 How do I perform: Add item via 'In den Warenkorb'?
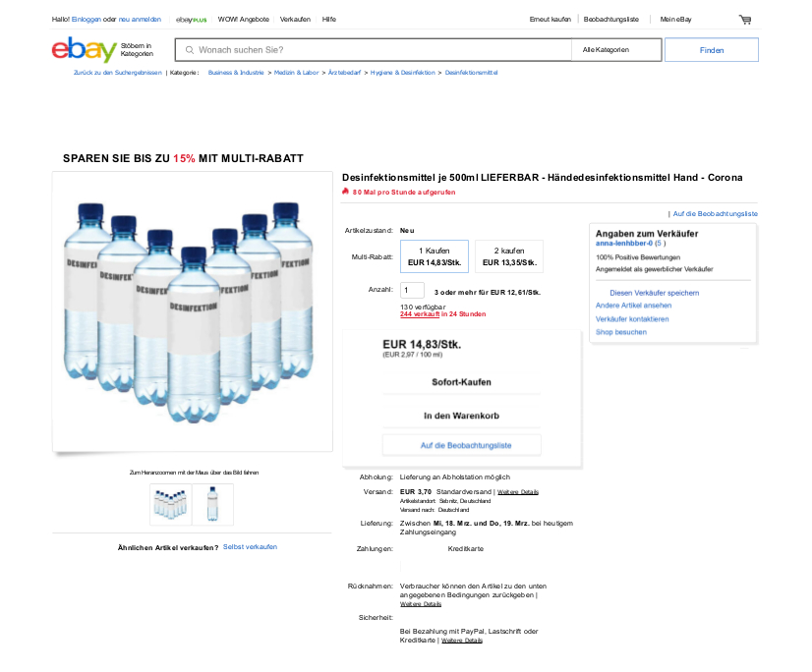tap(461, 416)
